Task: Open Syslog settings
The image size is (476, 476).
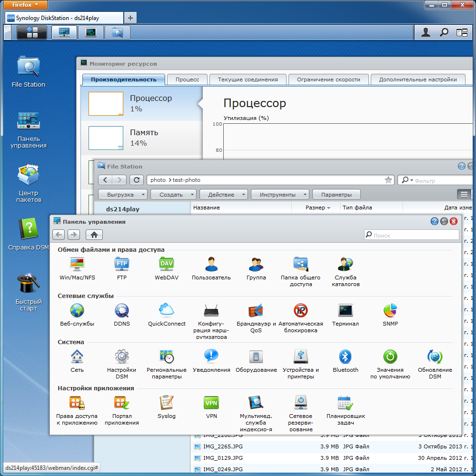Action: tap(166, 407)
